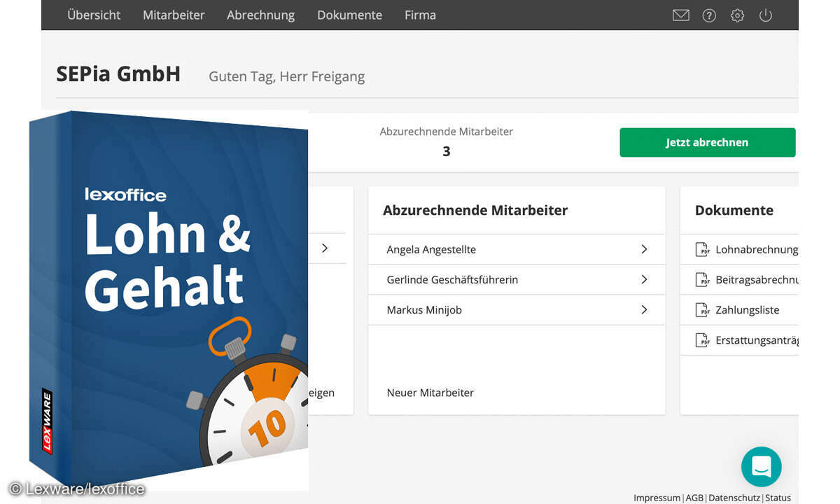This screenshot has height=504, width=840.
Task: Click the PDF icon beside Zahlungsliste
Action: tap(702, 309)
